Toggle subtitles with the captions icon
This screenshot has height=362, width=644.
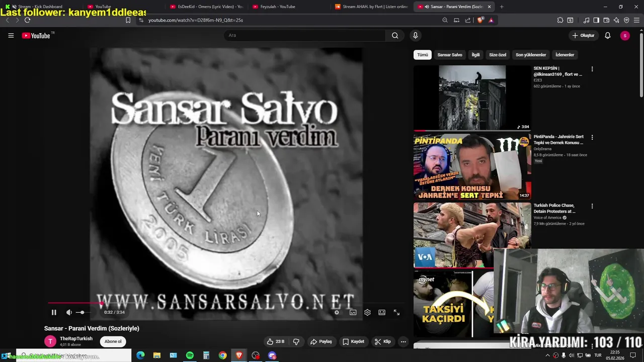[x=353, y=312]
